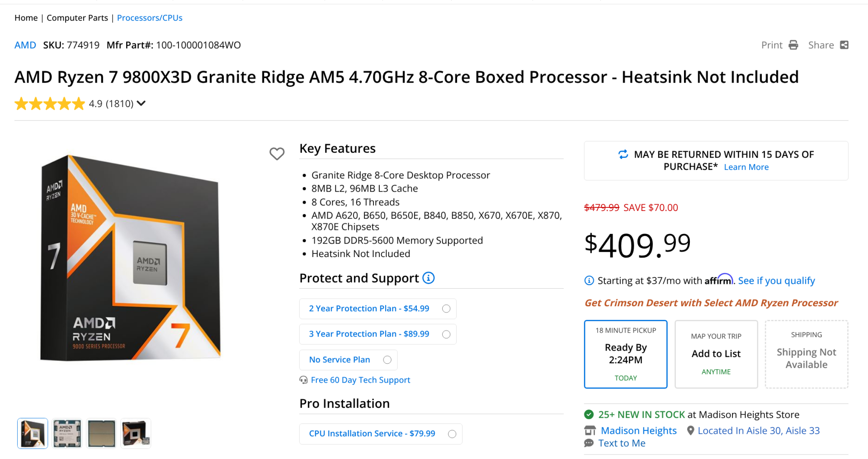Click the Share icon
Viewport: 868px width, 459px height.
844,45
